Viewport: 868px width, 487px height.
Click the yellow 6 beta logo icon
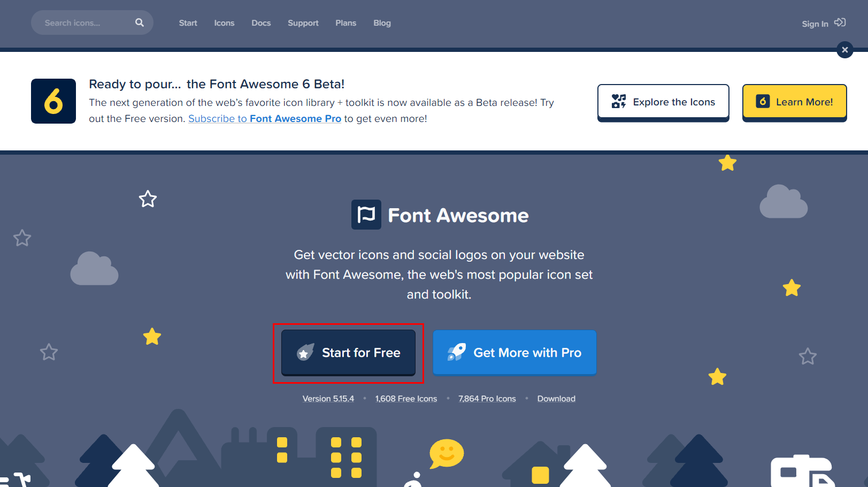[53, 101]
